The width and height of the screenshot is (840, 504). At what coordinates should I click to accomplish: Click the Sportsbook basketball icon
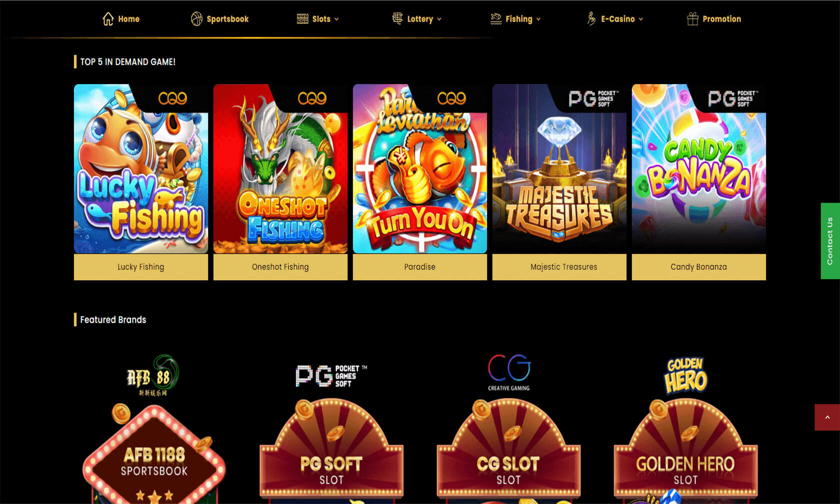tap(196, 19)
